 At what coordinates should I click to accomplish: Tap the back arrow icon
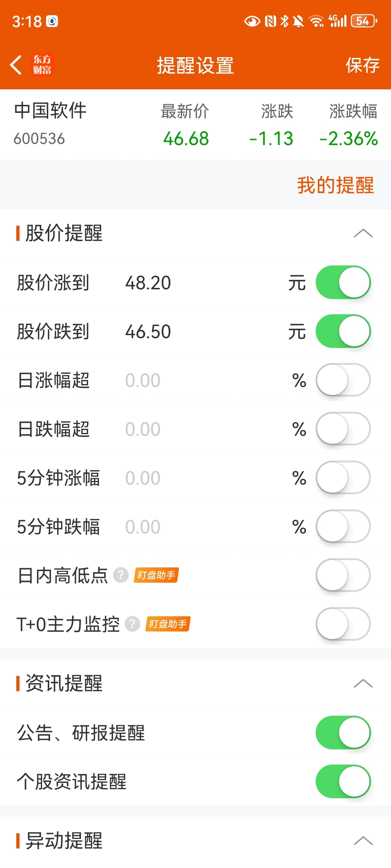(x=16, y=65)
